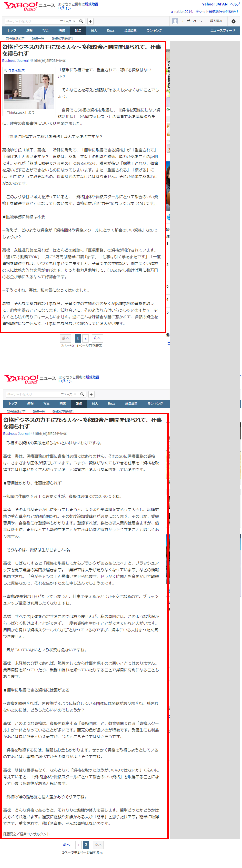Open the ニュースフィード tab
The height and width of the screenshot is (868, 242).
222,31
